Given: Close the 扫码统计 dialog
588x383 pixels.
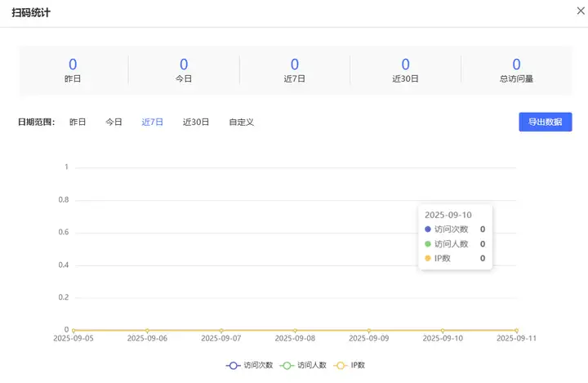Looking at the screenshot, I should pyautogui.click(x=581, y=11).
